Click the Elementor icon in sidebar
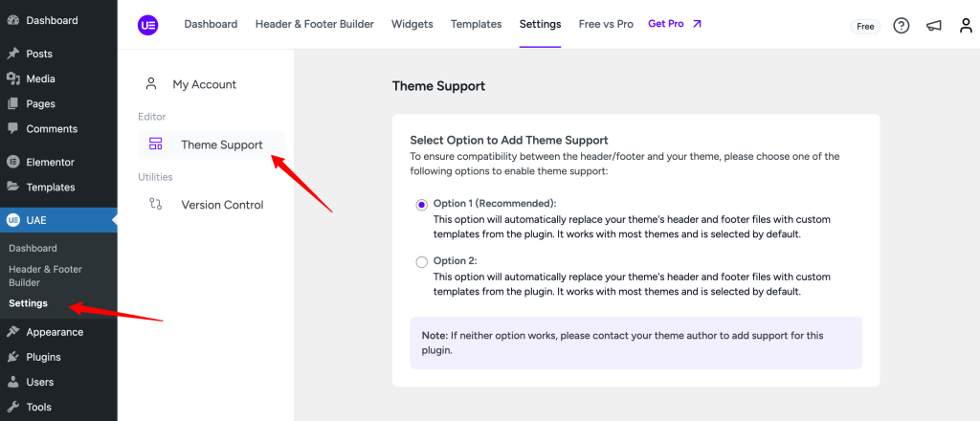The height and width of the screenshot is (421, 980). pos(13,162)
